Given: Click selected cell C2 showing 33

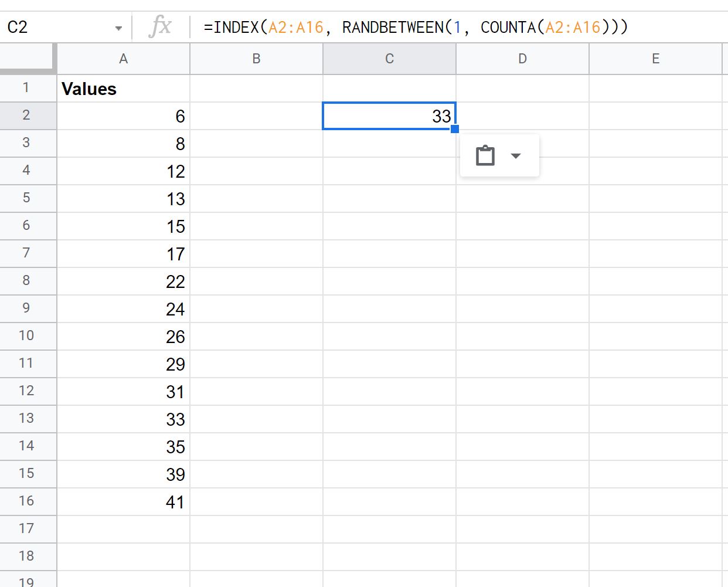Looking at the screenshot, I should [389, 116].
